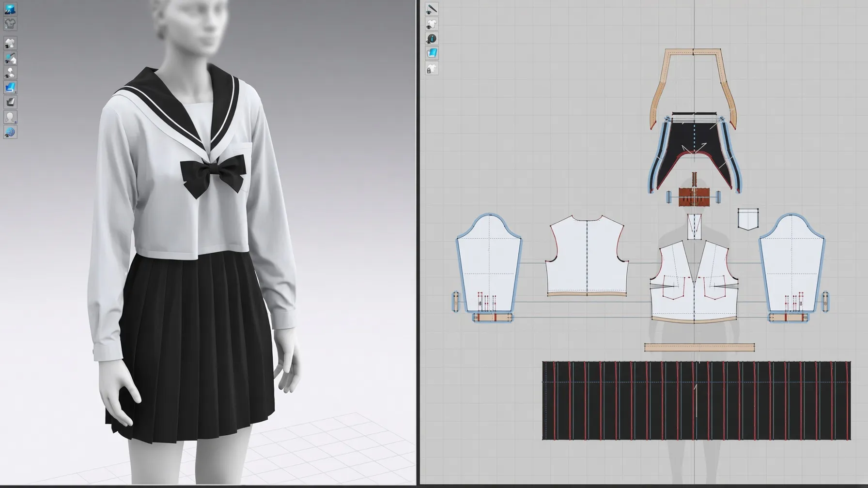Toggle show pins display icon in 3D view
Viewport: 868px width, 488px height.
[x=10, y=73]
